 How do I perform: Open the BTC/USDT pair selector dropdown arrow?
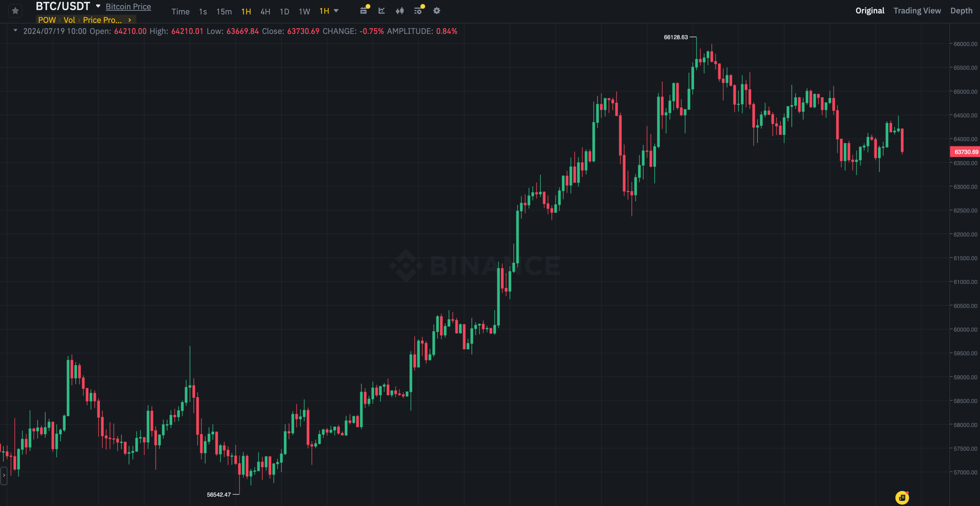98,6
